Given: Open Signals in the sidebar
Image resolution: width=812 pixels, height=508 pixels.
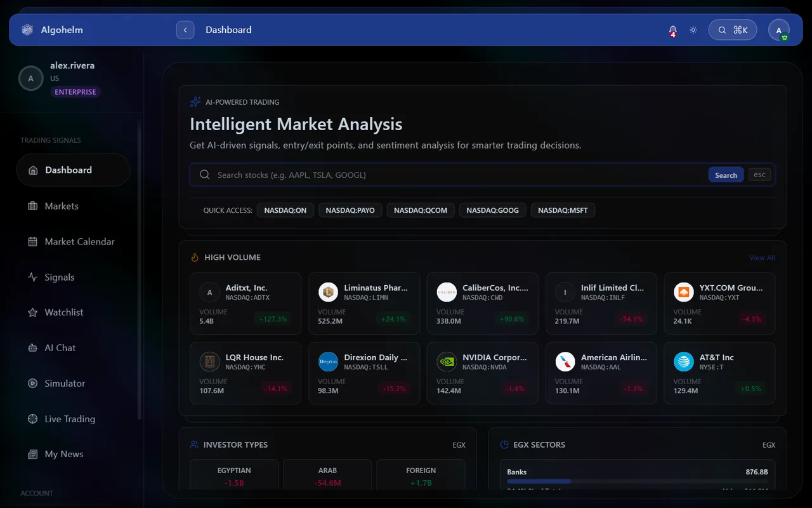Looking at the screenshot, I should [74, 277].
